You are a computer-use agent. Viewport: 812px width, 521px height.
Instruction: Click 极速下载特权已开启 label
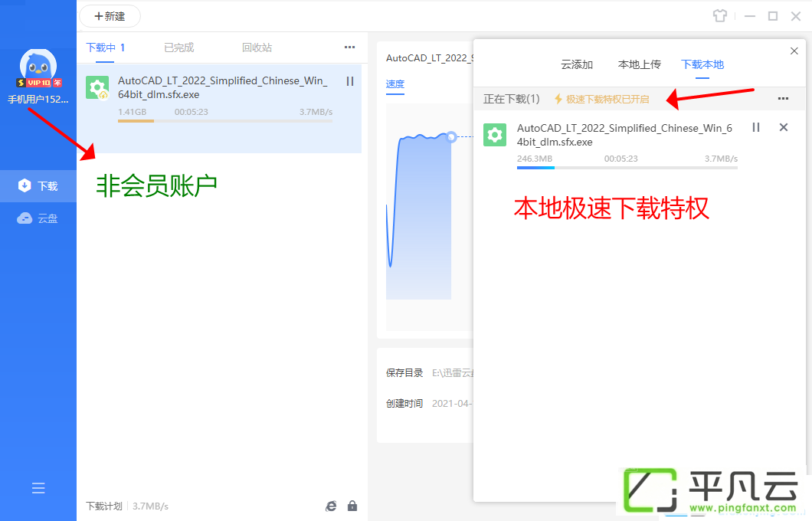click(602, 99)
